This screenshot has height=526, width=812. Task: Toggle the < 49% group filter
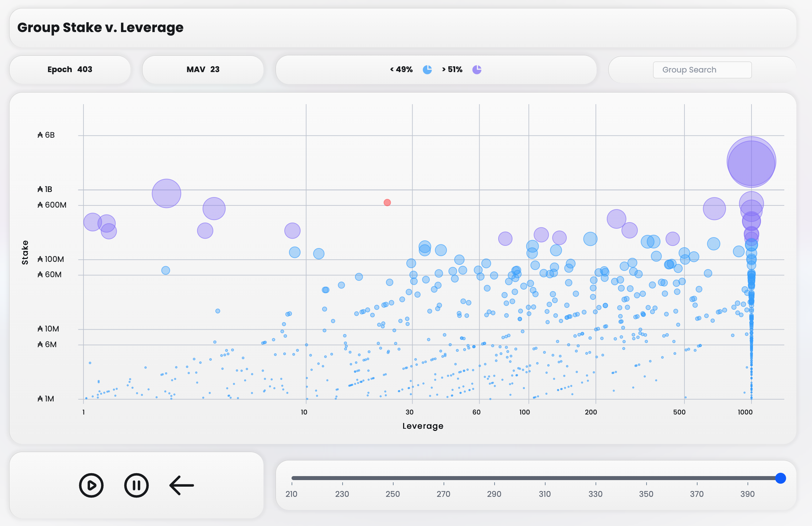coord(401,70)
